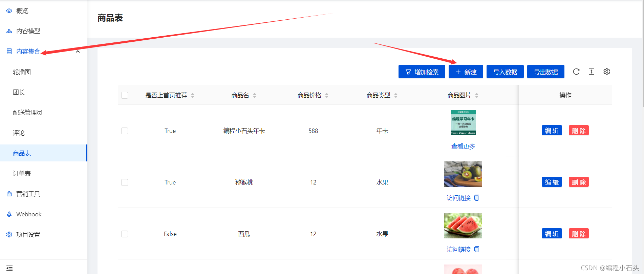This screenshot has height=274, width=644.
Task: Delete the 西瓜 row
Action: point(579,234)
